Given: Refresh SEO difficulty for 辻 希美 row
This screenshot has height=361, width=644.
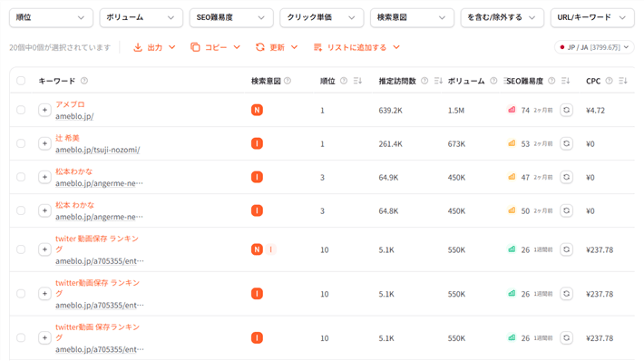Looking at the screenshot, I should [x=566, y=143].
